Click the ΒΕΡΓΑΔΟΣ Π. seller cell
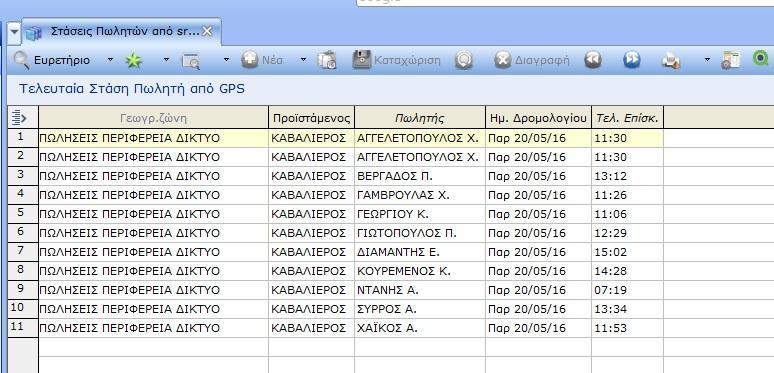774x373 pixels. coord(420,176)
